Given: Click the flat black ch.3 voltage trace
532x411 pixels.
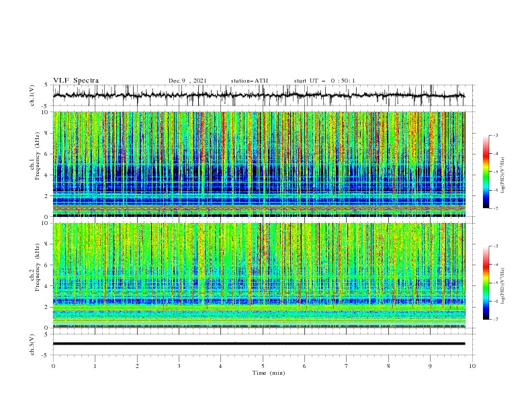Looking at the screenshot, I should 259,344.
